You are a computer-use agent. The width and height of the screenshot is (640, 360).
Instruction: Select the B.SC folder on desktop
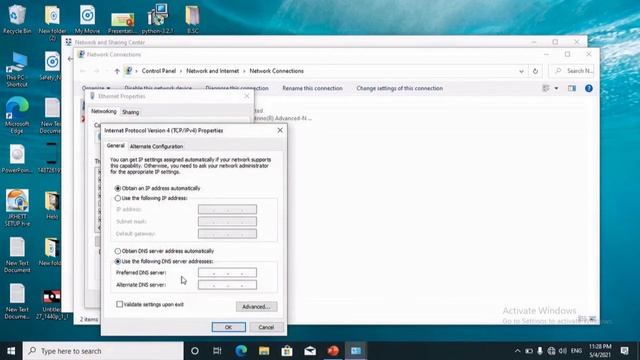pyautogui.click(x=192, y=19)
